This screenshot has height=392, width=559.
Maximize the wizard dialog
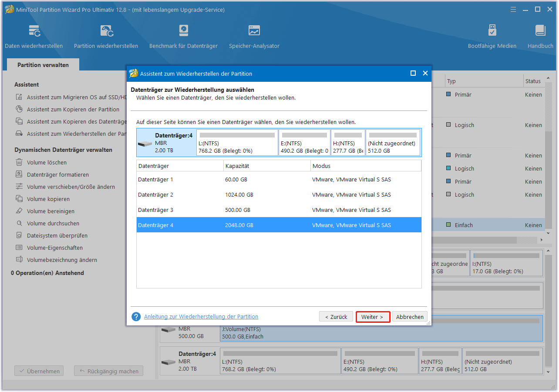coord(413,74)
